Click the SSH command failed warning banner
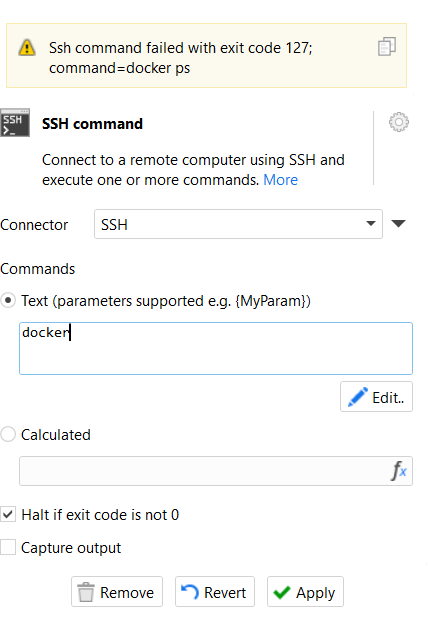 [x=206, y=56]
